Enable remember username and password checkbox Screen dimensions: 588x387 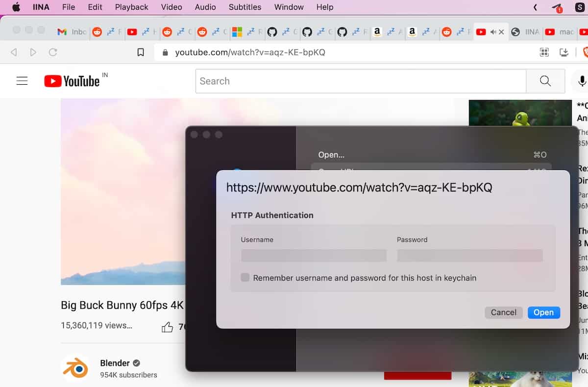pyautogui.click(x=245, y=278)
